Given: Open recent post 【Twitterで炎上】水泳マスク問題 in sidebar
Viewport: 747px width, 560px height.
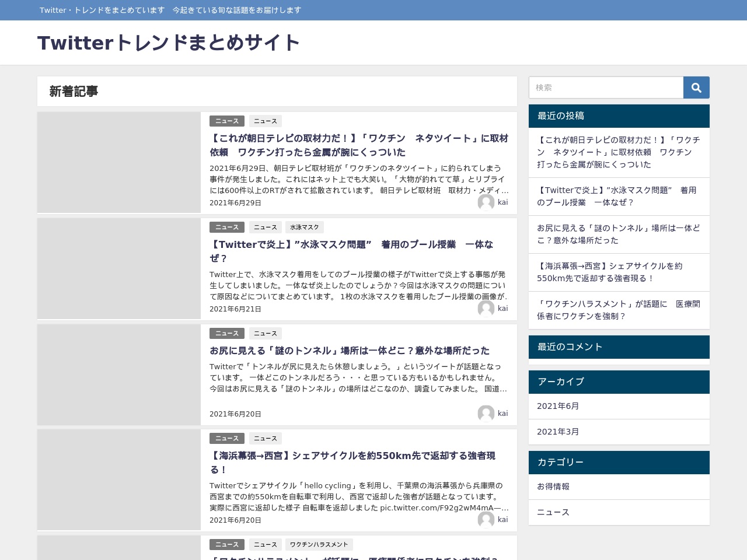Looking at the screenshot, I should click(x=619, y=197).
